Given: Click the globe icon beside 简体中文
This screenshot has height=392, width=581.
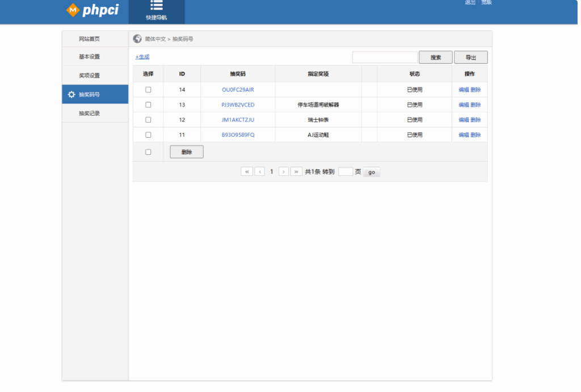Looking at the screenshot, I should pyautogui.click(x=137, y=39).
